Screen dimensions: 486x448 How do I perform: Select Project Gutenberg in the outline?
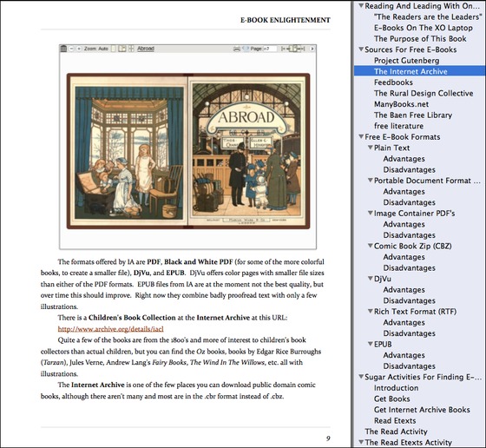click(406, 61)
